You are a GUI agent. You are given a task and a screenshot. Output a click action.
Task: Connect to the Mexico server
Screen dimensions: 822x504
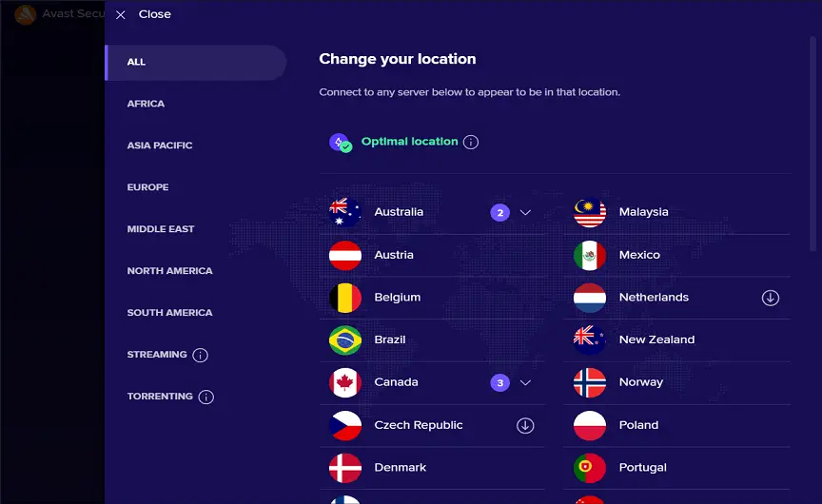tap(676, 255)
